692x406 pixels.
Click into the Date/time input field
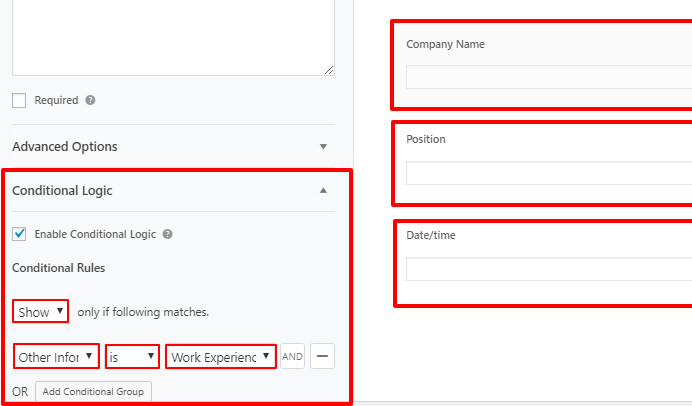pyautogui.click(x=548, y=269)
